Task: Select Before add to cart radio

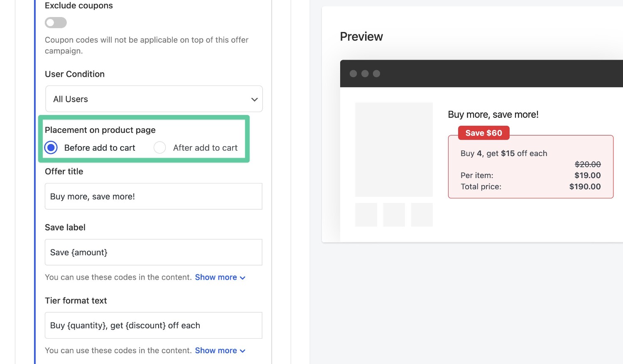Action: [51, 147]
